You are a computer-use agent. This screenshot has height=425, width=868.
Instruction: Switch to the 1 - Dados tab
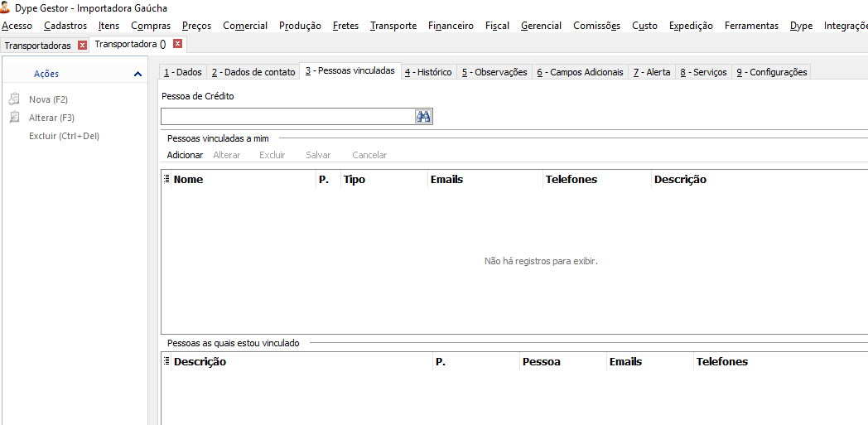[183, 72]
